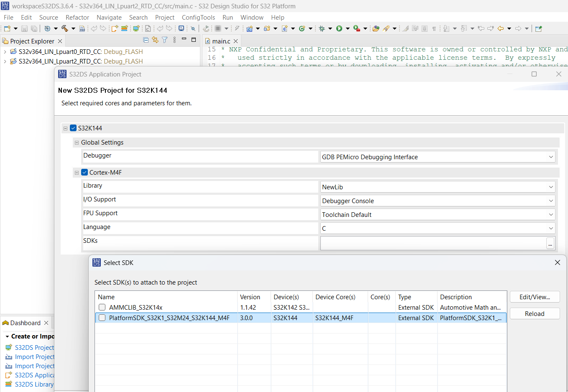Viewport: 568px width, 392px height.
Task: Click the Pin Editor icon in toolbar
Action: click(x=538, y=28)
